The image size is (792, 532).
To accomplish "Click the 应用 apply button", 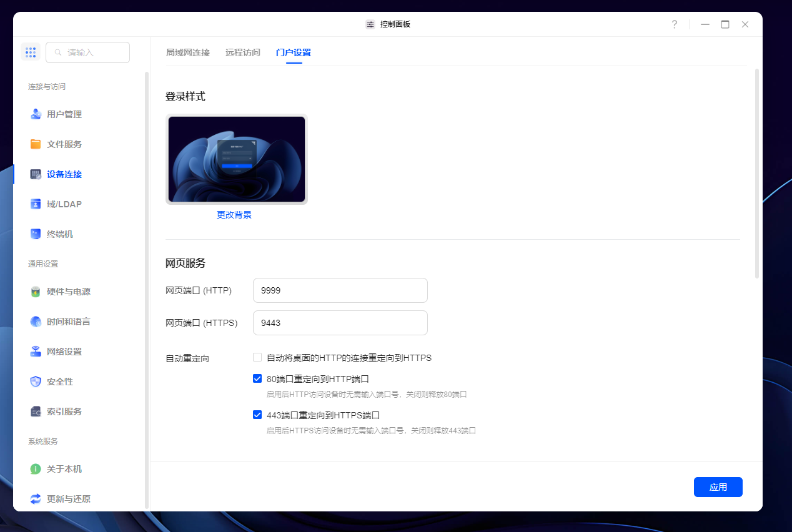I will 718,487.
